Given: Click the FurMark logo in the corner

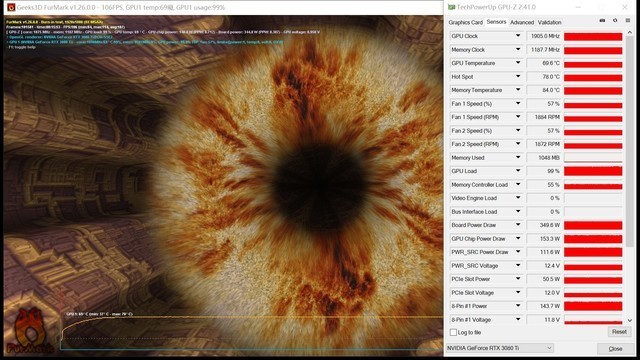Looking at the screenshot, I should [x=30, y=331].
